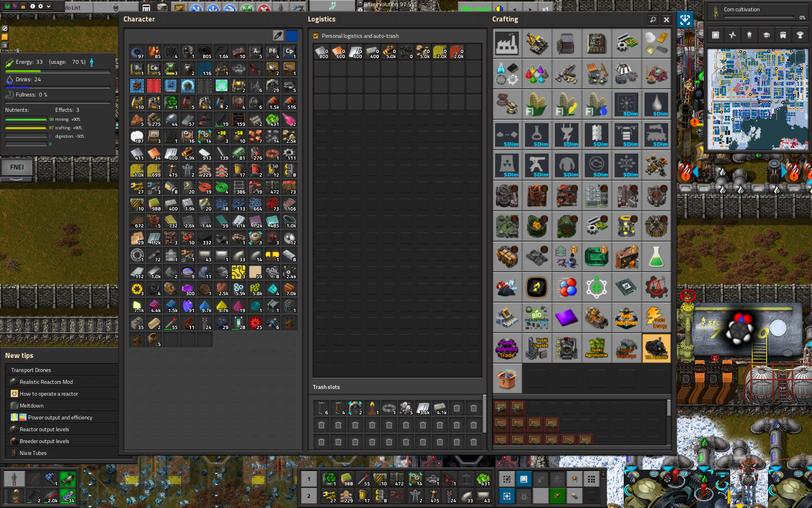Toggle Personal logistics and auto-trash checkbox

316,36
